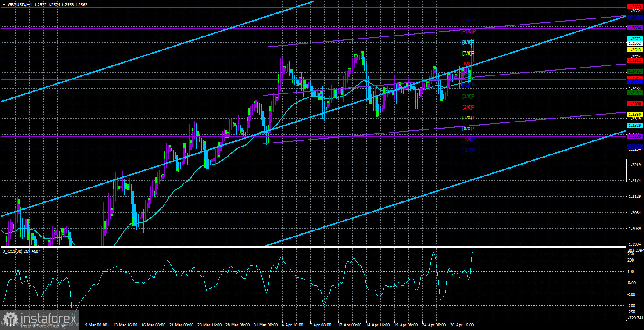This screenshot has width=644, height=330.
Task: Click the [0/8]P Murray level label
Action: (x=468, y=129)
